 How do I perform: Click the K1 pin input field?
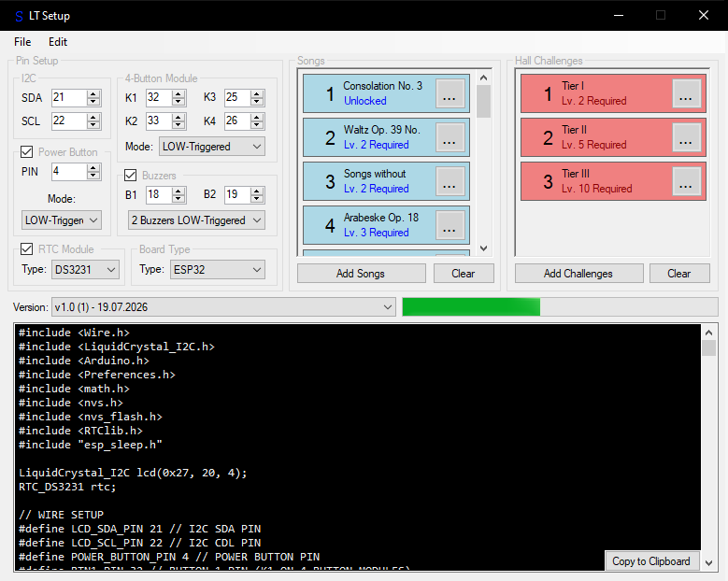tap(158, 97)
